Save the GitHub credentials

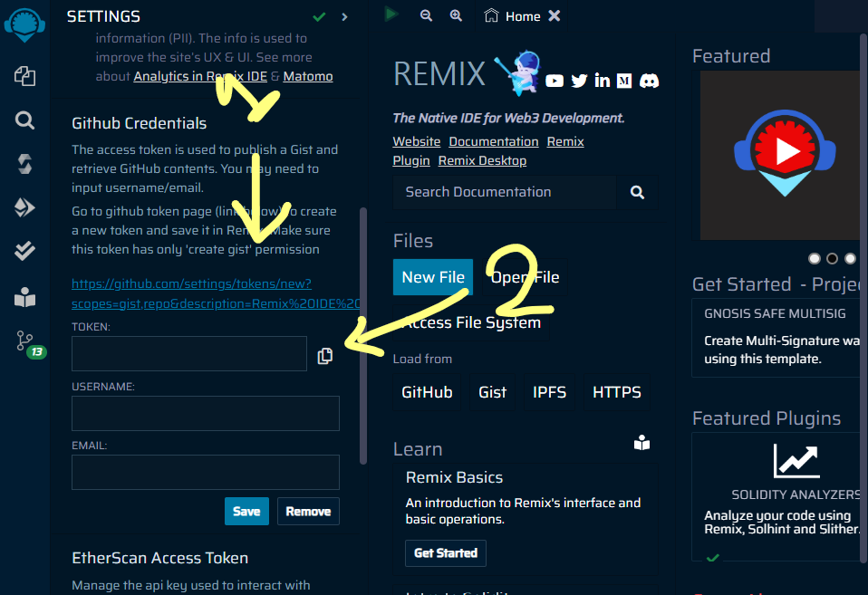point(246,512)
